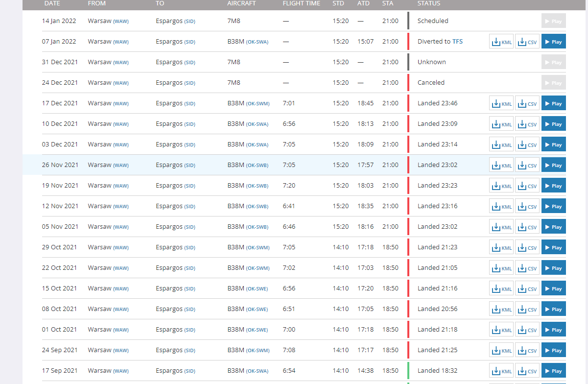Download KML for the 10 Dec 2021 flight
Image resolution: width=588 pixels, height=384 pixels.
[x=501, y=124]
